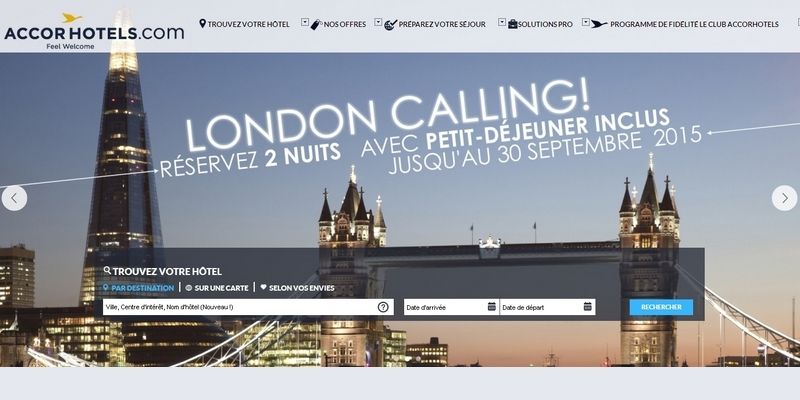Click the Rechercher button
The width and height of the screenshot is (800, 400).
pyautogui.click(x=661, y=307)
